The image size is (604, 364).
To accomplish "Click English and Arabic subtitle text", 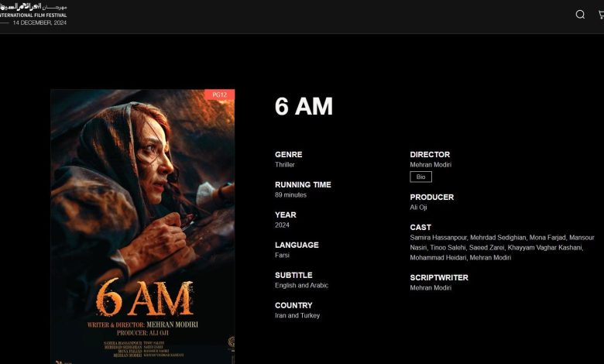I will tap(302, 286).
